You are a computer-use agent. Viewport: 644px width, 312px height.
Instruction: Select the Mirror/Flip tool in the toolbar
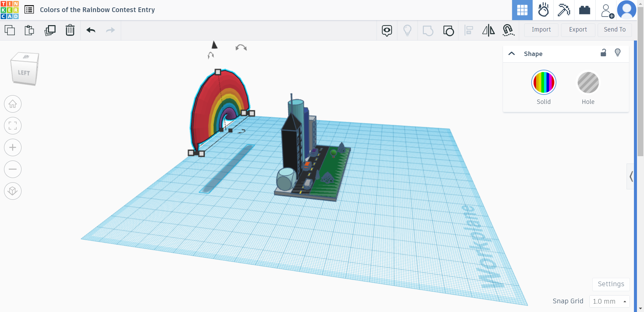(488, 30)
